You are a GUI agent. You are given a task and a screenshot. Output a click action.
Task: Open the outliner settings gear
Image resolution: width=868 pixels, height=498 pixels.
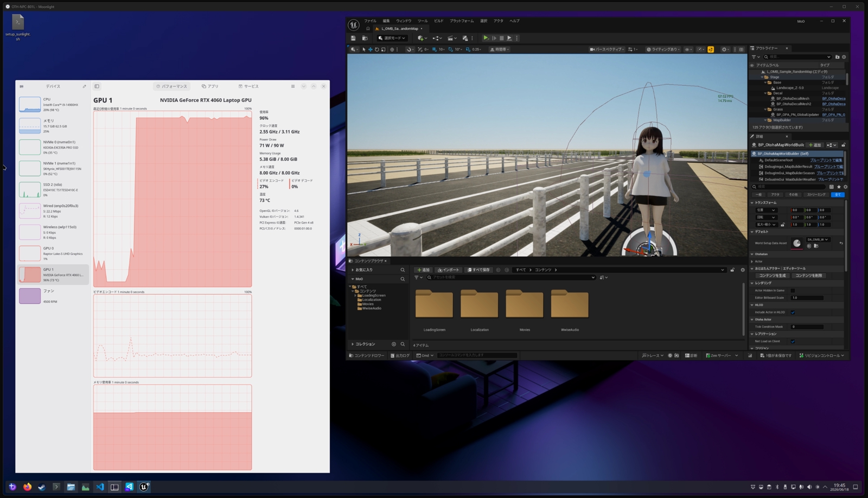click(844, 57)
